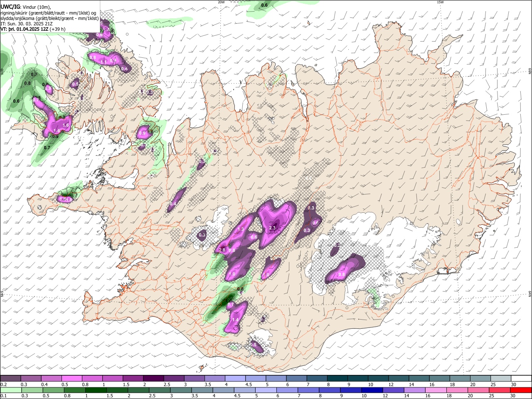The height and width of the screenshot is (399, 532).
Task: Click the 2.3 snowfall value on map
Action: pos(273,228)
